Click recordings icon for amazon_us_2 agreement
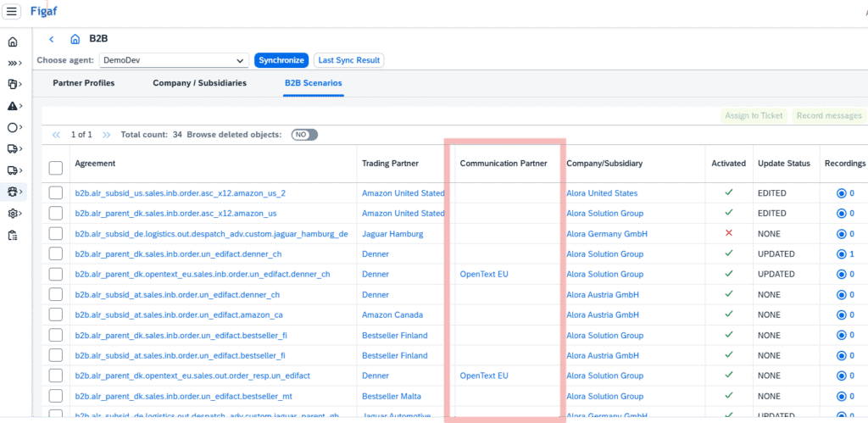The height and width of the screenshot is (423, 868). click(842, 193)
